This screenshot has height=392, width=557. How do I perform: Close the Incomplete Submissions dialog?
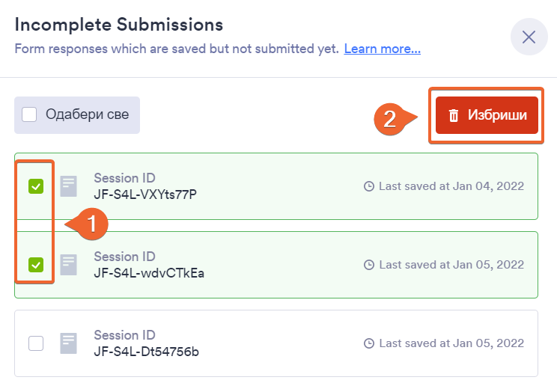(529, 37)
